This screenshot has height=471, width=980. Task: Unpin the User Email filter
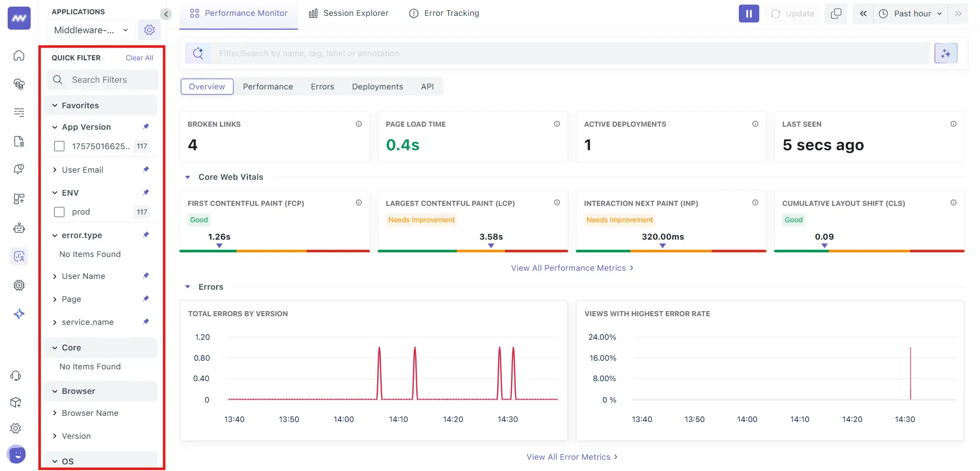click(x=146, y=169)
